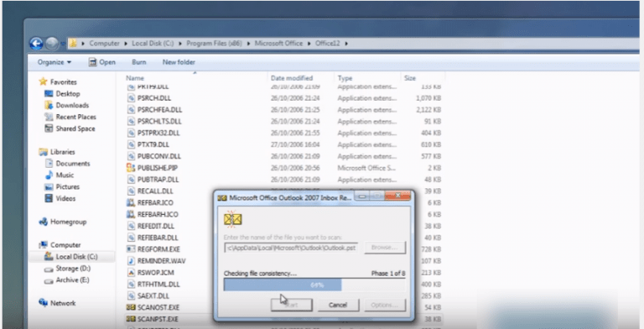644x329 pixels.
Task: Open the Music library
Action: [60, 175]
